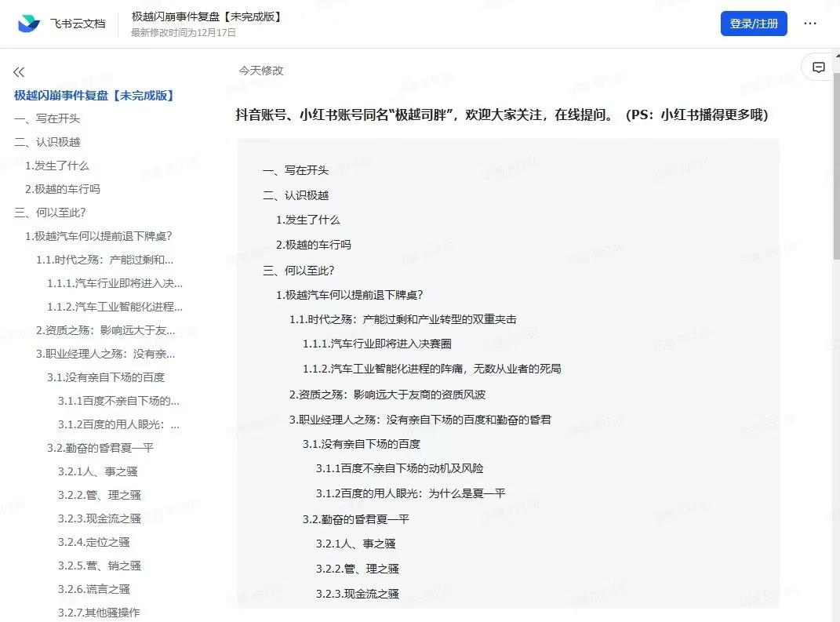Jump to 3.2.3.现金流之骚 in contents
This screenshot has width=840, height=622.
pyautogui.click(x=358, y=594)
